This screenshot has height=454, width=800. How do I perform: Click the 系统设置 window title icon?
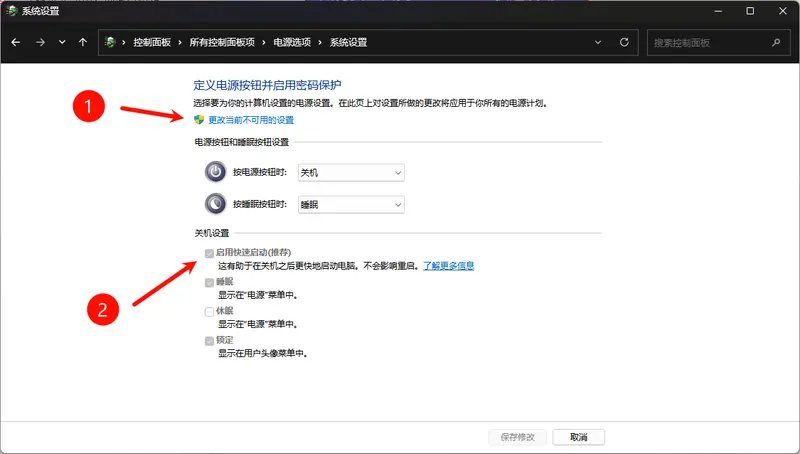pos(11,11)
